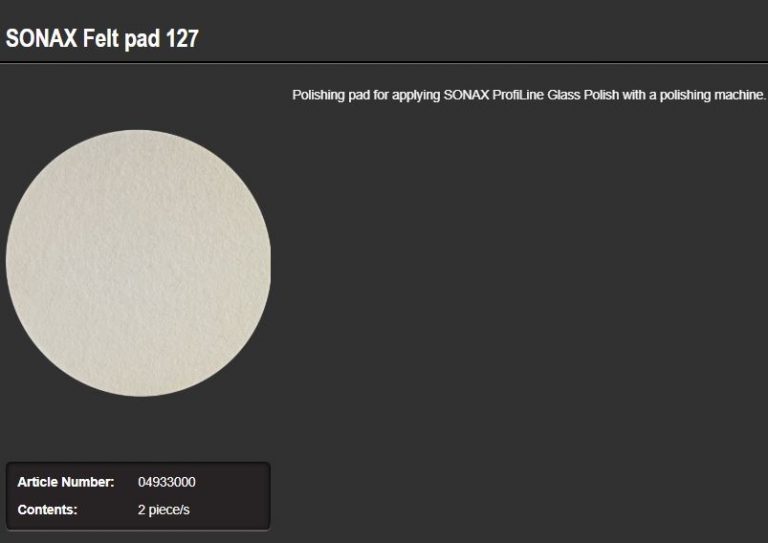Click the "Article Number:" label
This screenshot has height=543, width=768.
66,482
